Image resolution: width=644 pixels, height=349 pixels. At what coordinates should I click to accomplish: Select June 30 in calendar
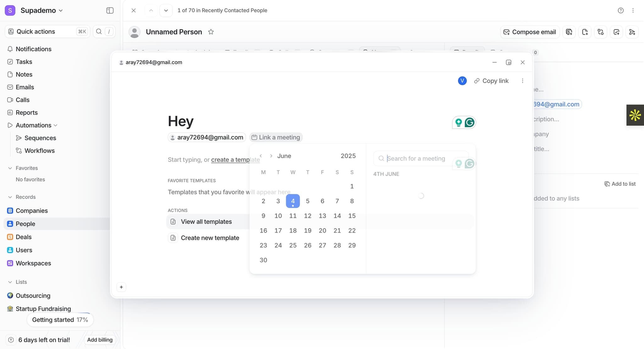click(x=264, y=260)
